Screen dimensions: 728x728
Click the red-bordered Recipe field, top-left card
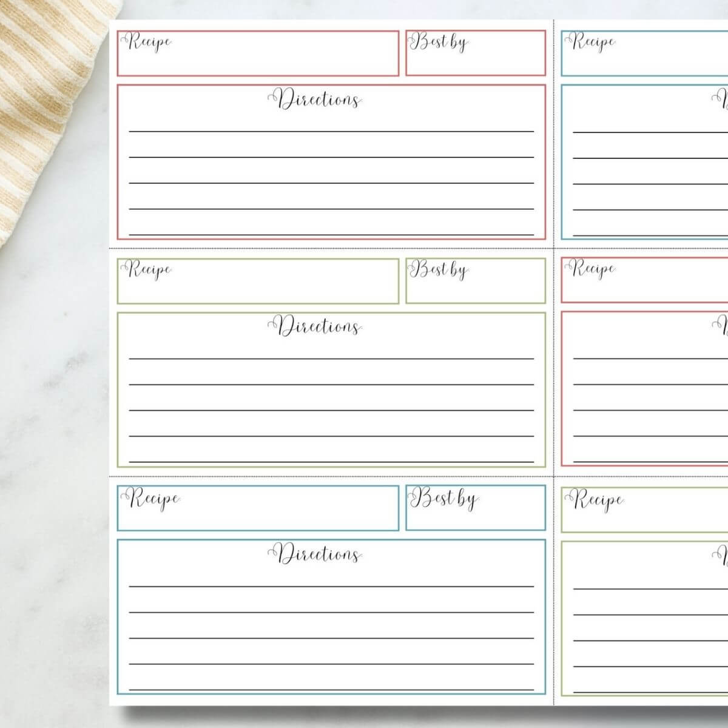[x=258, y=53]
